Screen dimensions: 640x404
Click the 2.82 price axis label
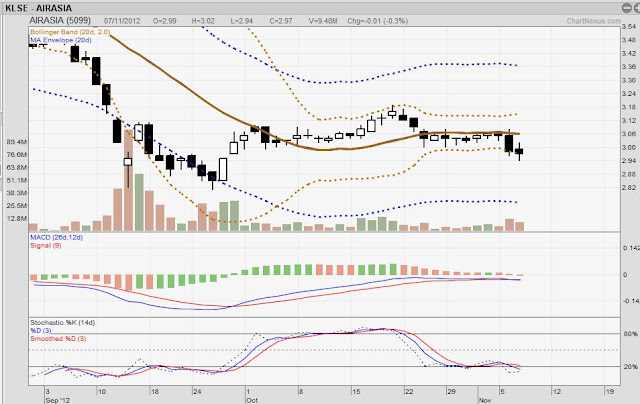coord(629,187)
